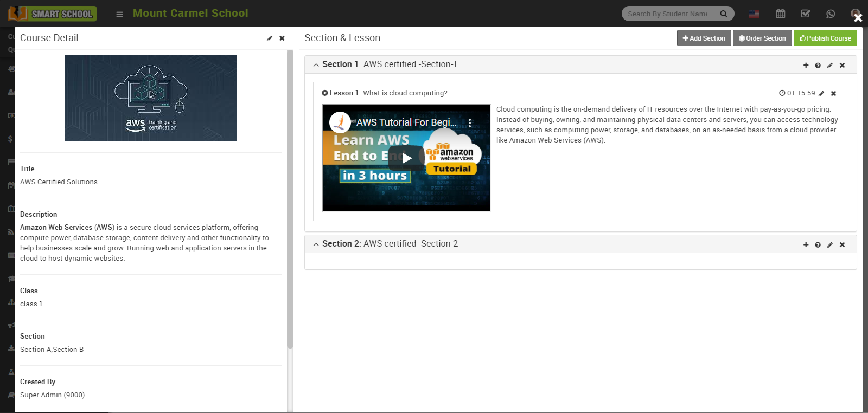This screenshot has height=413, width=868.
Task: Click the Search By Student Name field
Action: pyautogui.click(x=668, y=14)
